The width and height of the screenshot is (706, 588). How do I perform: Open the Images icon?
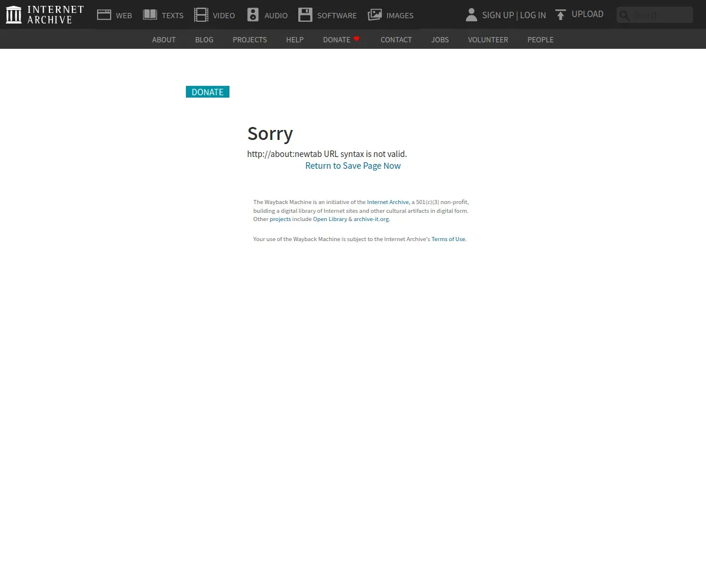click(375, 15)
